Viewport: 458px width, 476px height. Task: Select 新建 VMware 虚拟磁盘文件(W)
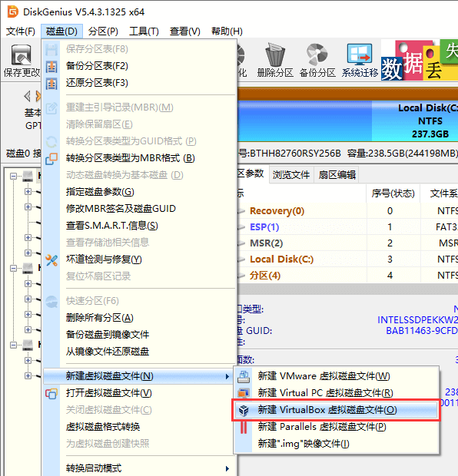point(336,376)
